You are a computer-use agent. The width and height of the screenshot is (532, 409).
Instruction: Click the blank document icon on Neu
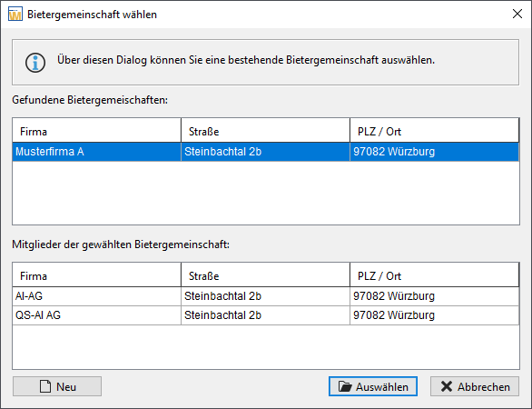pos(45,386)
